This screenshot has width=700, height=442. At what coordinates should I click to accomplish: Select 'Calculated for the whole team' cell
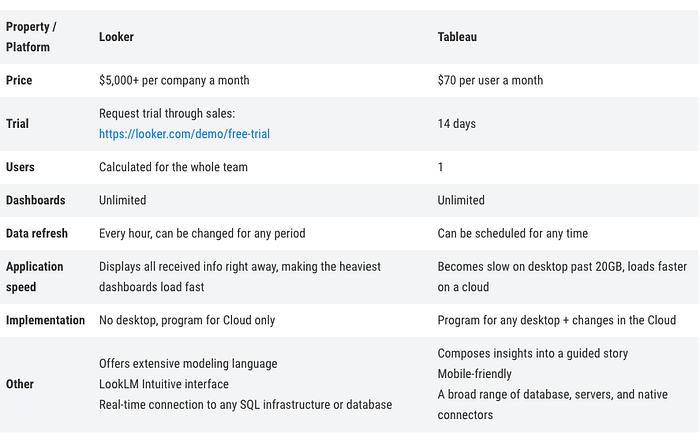pos(173,167)
